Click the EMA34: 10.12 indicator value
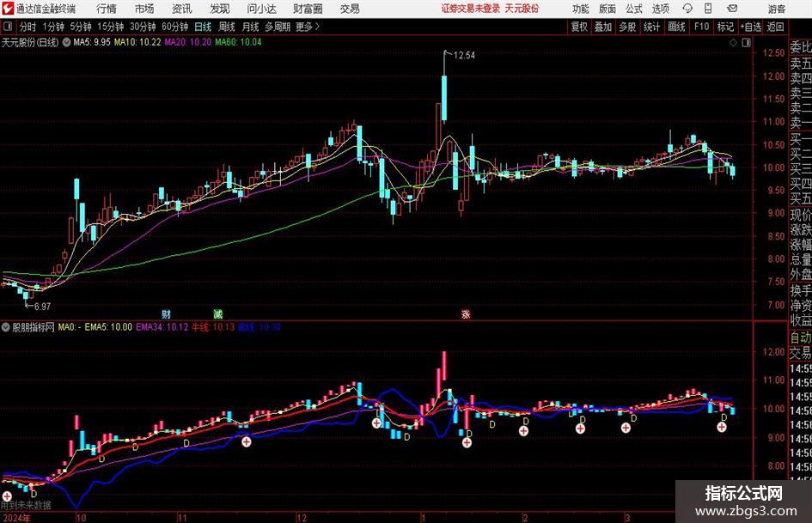The width and height of the screenshot is (812, 523). click(162, 327)
